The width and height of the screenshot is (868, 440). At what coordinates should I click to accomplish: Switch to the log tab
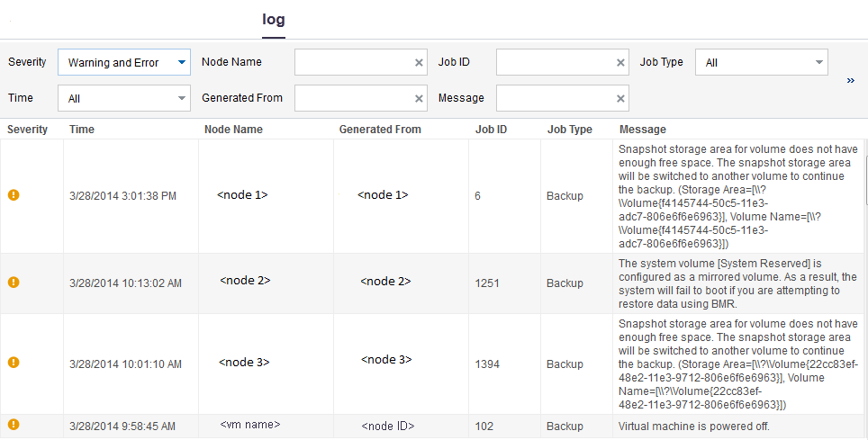click(x=274, y=20)
